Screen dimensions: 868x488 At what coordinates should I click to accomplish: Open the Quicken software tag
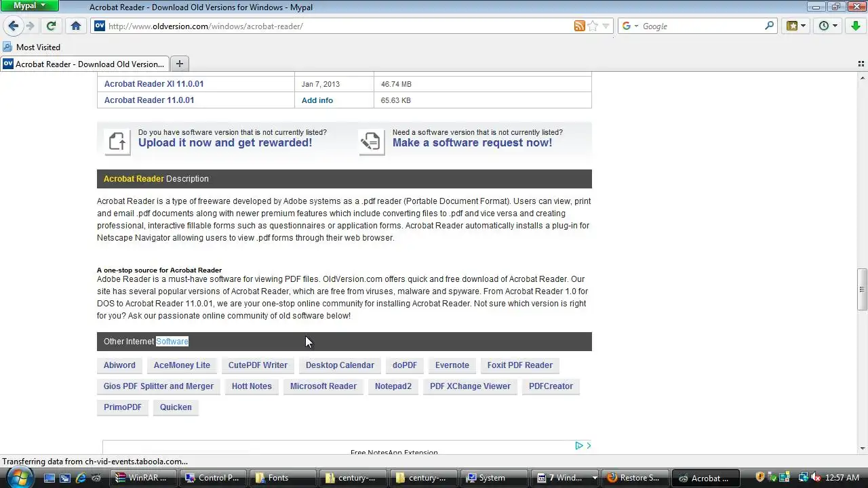(176, 407)
